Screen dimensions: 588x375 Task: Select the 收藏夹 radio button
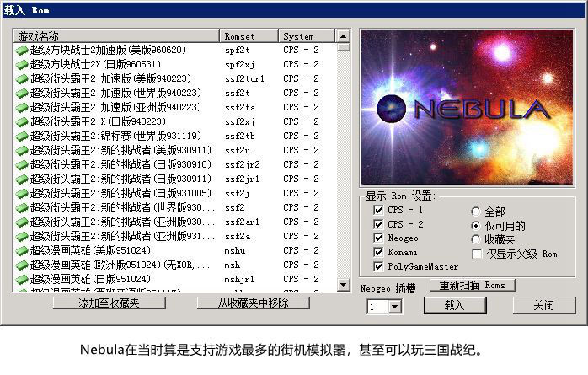click(x=476, y=239)
